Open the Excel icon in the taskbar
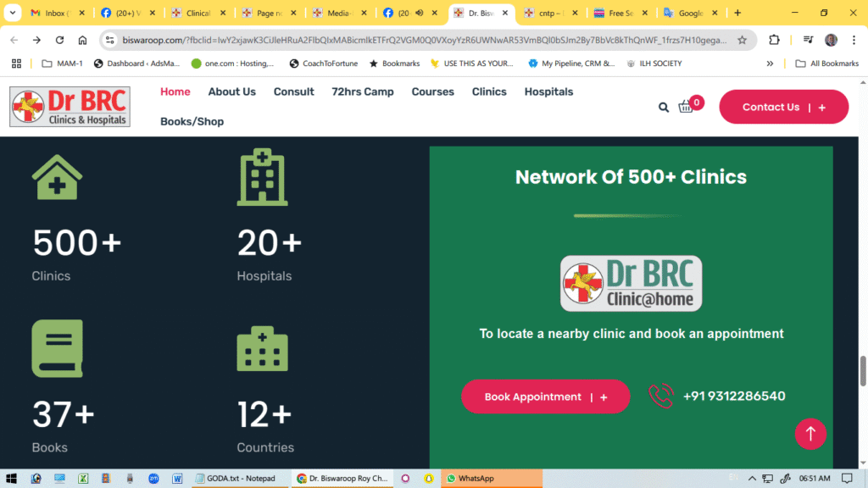This screenshot has width=868, height=488. tap(83, 479)
